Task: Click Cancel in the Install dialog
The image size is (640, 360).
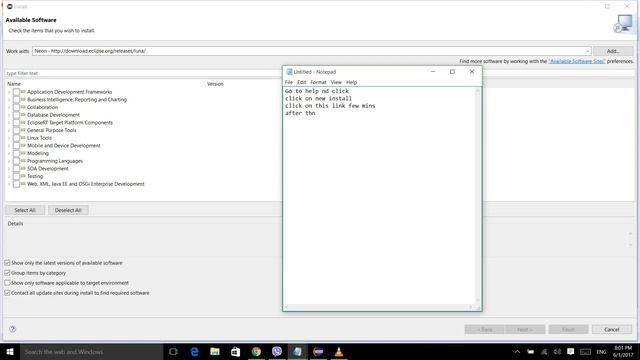Action: click(x=612, y=329)
